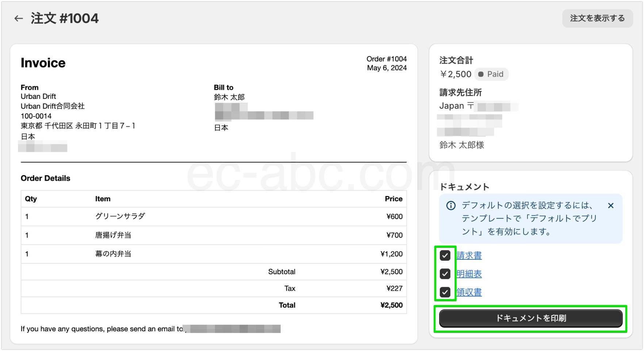Viewport: 644px width, 351px height.
Task: Click the Paid status badge
Action: tap(492, 74)
